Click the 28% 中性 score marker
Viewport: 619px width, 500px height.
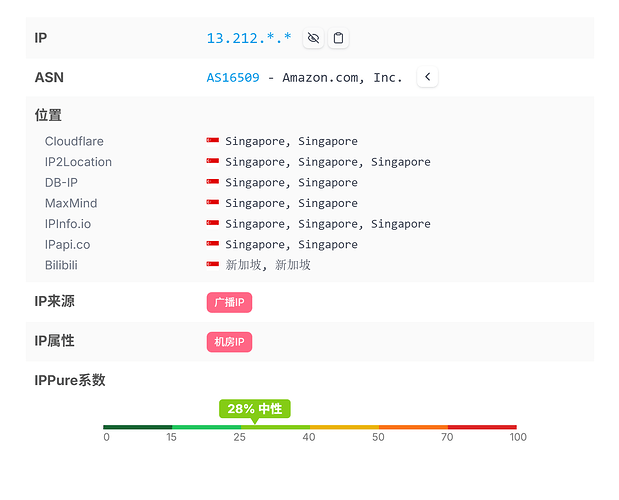[255, 408]
